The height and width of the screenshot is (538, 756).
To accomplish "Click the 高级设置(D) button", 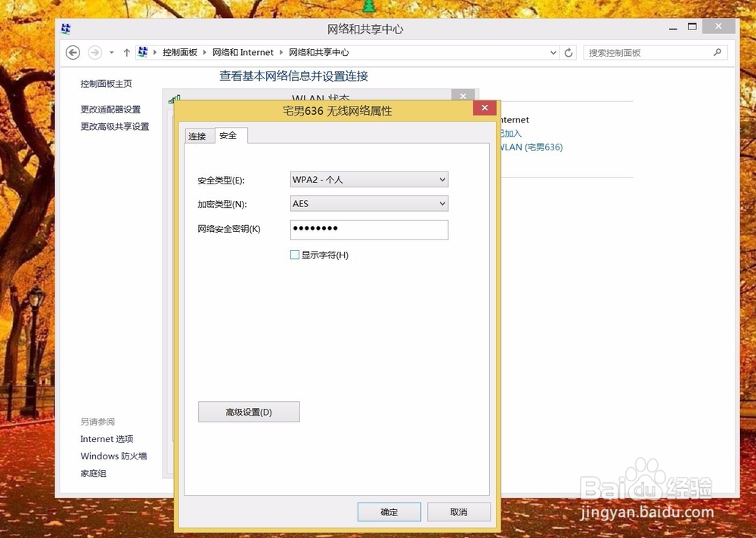I will coord(249,411).
